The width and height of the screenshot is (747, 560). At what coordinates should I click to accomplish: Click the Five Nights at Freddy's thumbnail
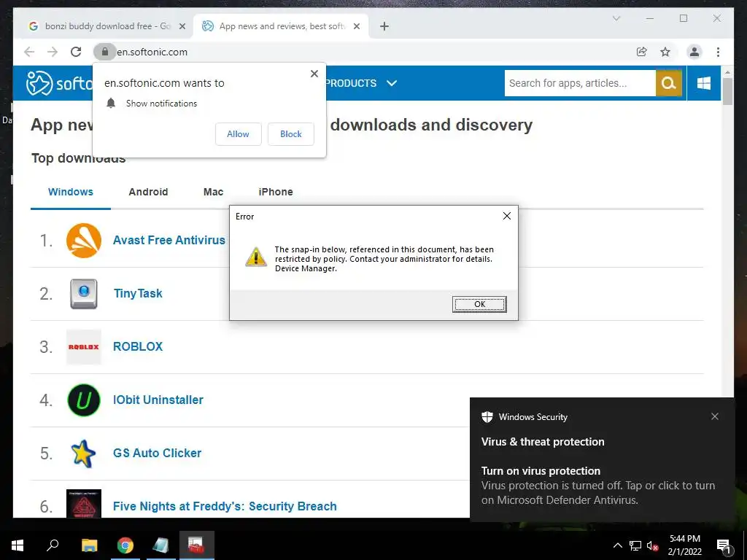pyautogui.click(x=84, y=503)
